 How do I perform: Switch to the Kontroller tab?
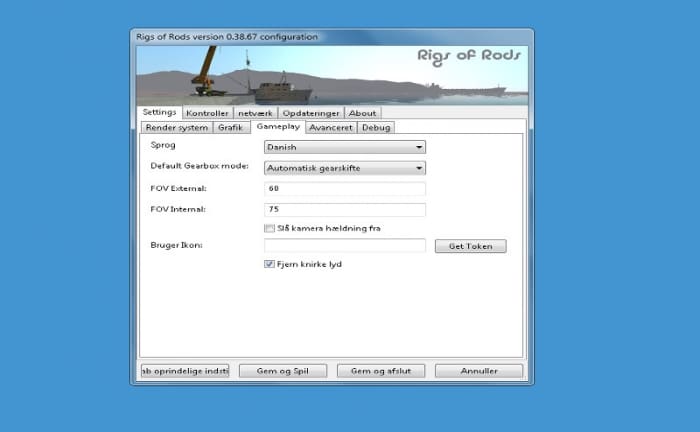[207, 113]
